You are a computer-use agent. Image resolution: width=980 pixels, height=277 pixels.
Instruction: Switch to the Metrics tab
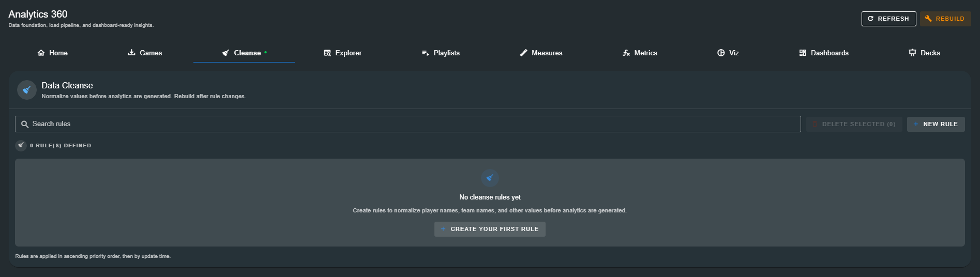click(x=640, y=53)
